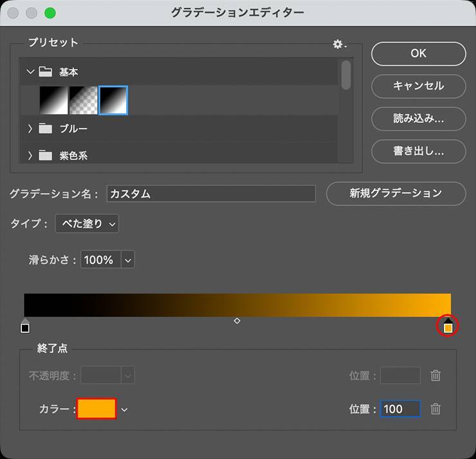This screenshot has height=459, width=476.
Task: Click the ブルー folder label
Action: (73, 129)
